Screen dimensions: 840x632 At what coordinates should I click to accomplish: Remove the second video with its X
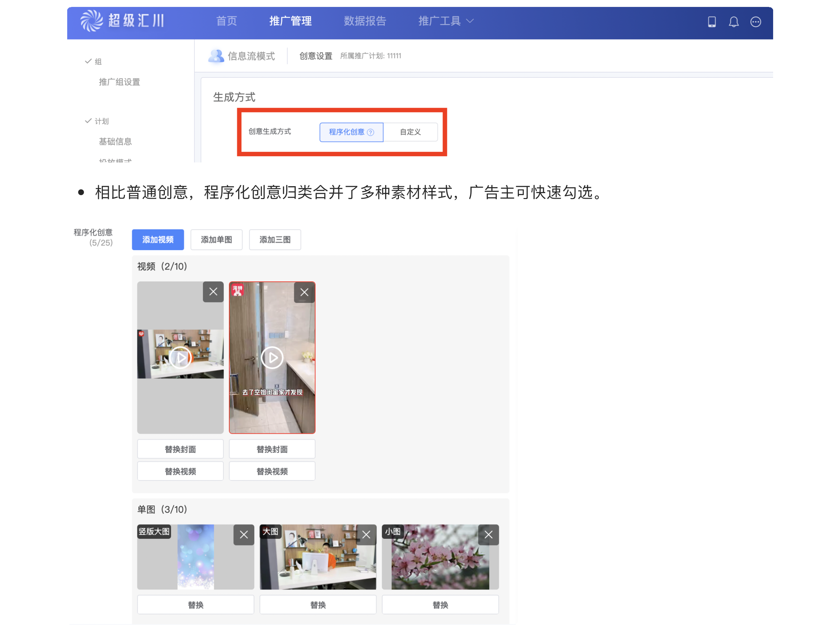[x=304, y=292]
